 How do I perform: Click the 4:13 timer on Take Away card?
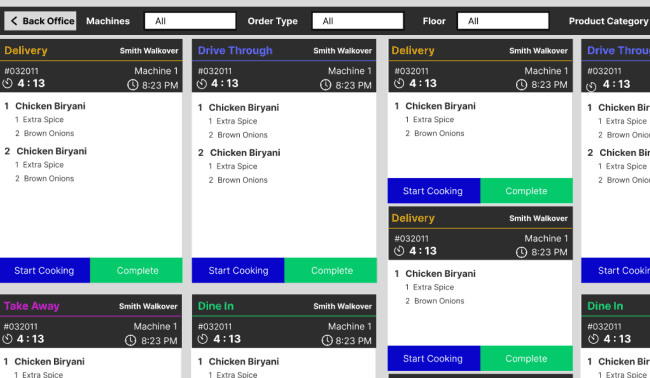[x=30, y=339]
